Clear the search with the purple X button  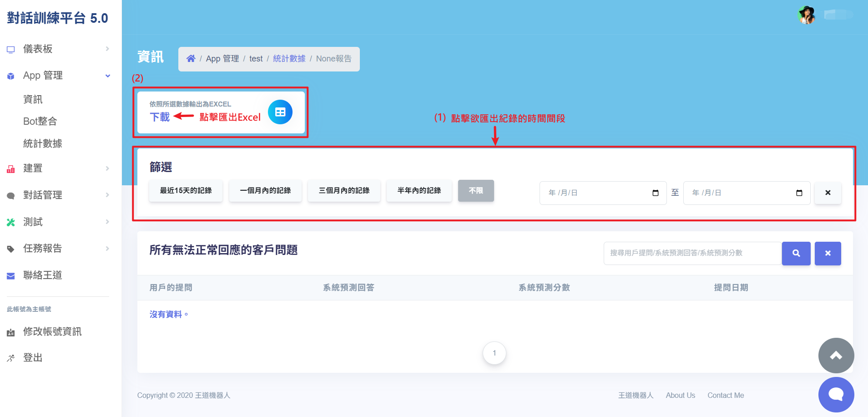click(828, 253)
